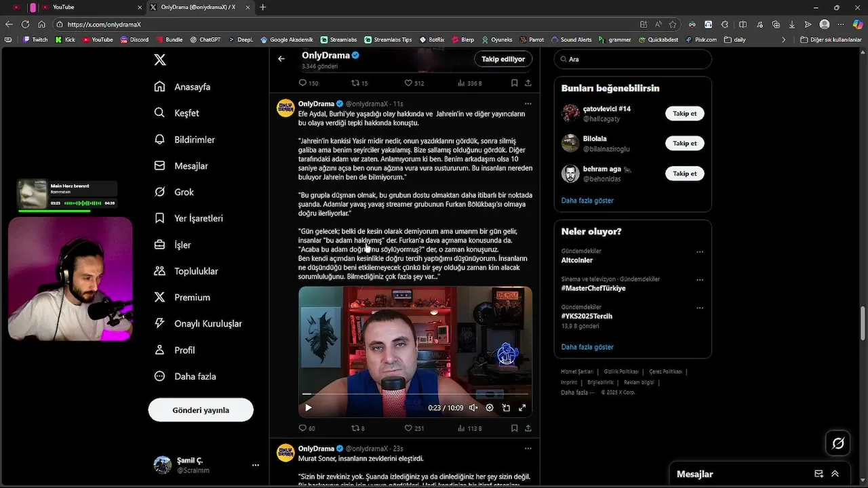Screen dimensions: 868x488
Task: Open Profil page
Action: tap(174, 350)
